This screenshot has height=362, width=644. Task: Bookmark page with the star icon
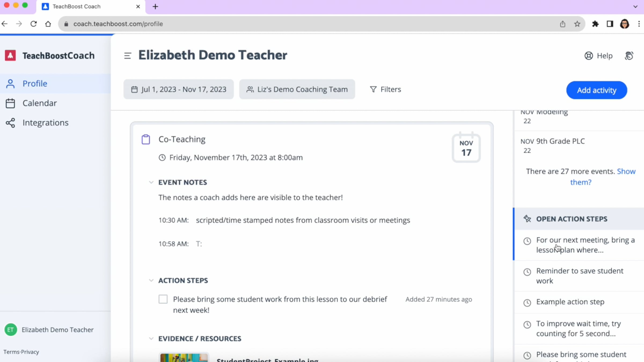(x=577, y=24)
